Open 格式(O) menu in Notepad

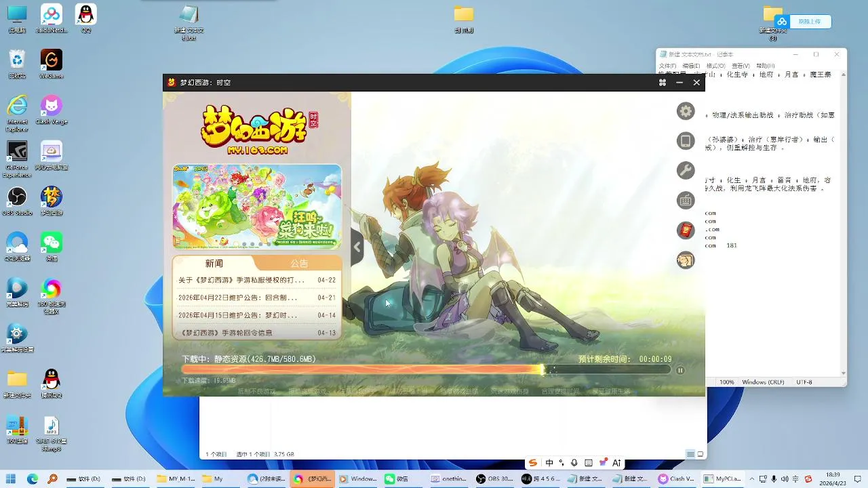click(715, 66)
